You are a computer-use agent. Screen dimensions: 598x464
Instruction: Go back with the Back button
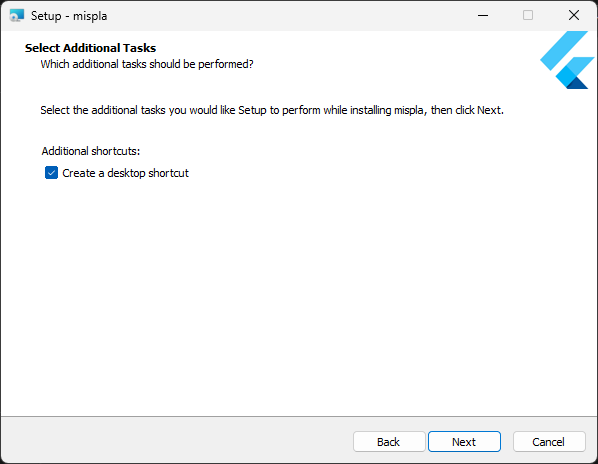coord(389,442)
